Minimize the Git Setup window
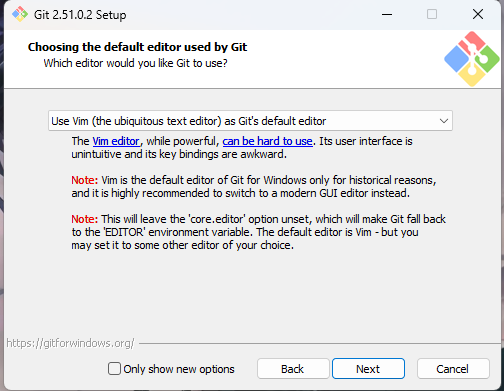The image size is (504, 391). coord(387,14)
